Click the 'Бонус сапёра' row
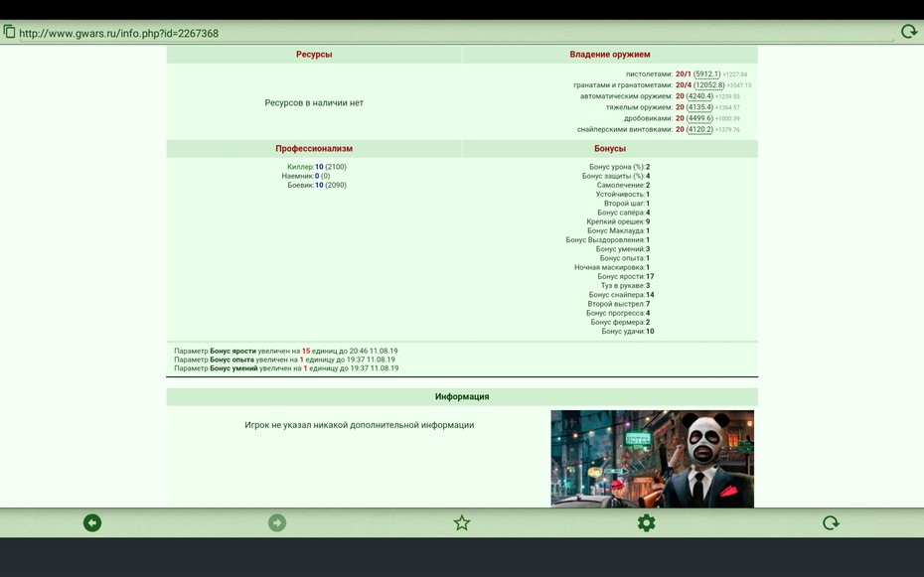Image resolution: width=924 pixels, height=577 pixels. pyautogui.click(x=624, y=213)
